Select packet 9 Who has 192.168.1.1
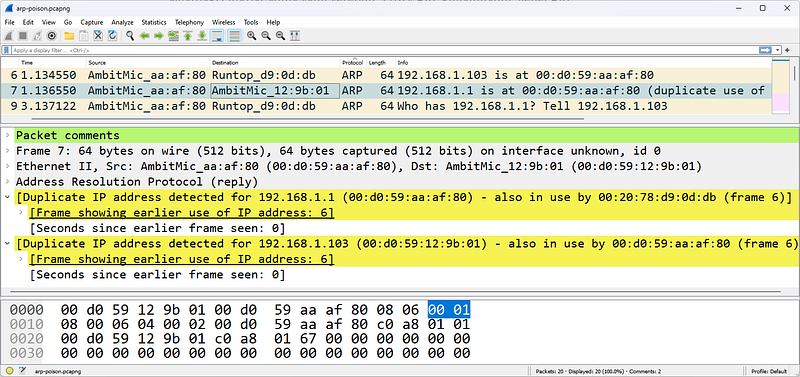The image size is (800, 377). coord(386,106)
